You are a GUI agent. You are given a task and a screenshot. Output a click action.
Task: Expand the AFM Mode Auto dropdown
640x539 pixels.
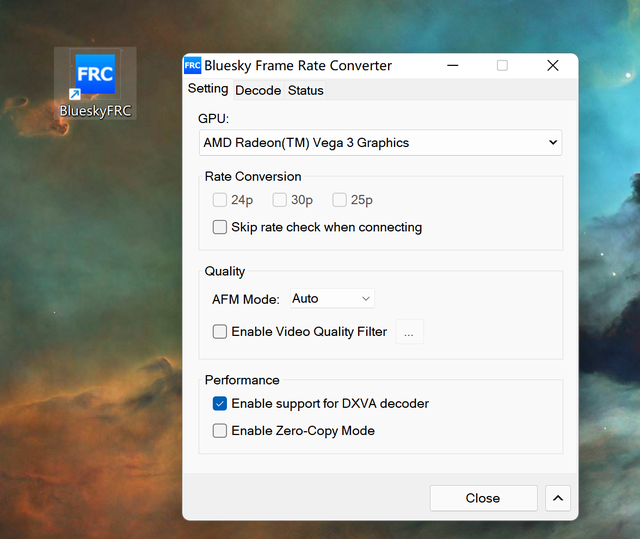coord(332,299)
